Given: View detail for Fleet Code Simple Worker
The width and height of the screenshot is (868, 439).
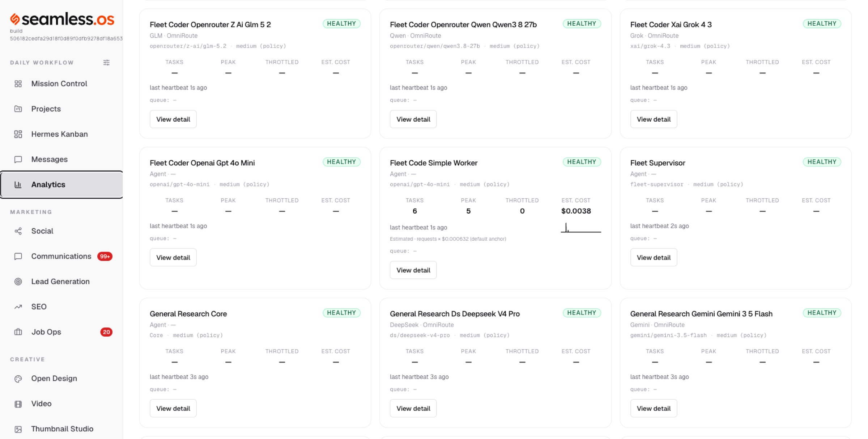Looking at the screenshot, I should coord(413,270).
